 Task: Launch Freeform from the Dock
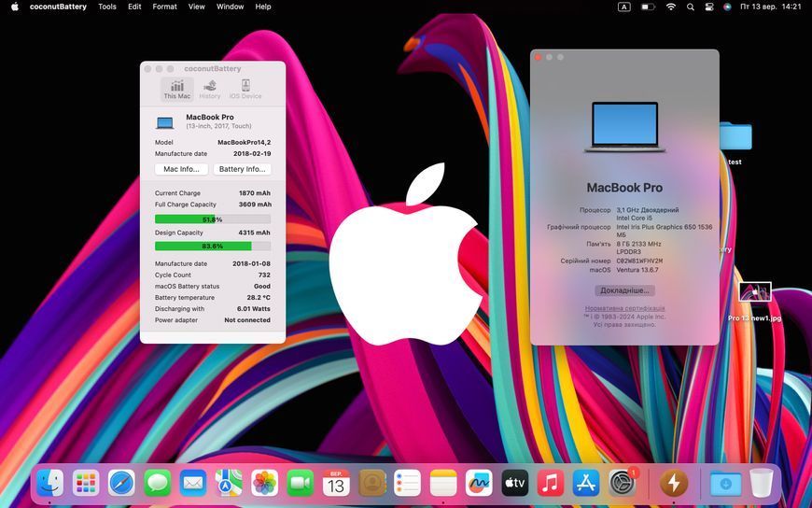pyautogui.click(x=479, y=483)
